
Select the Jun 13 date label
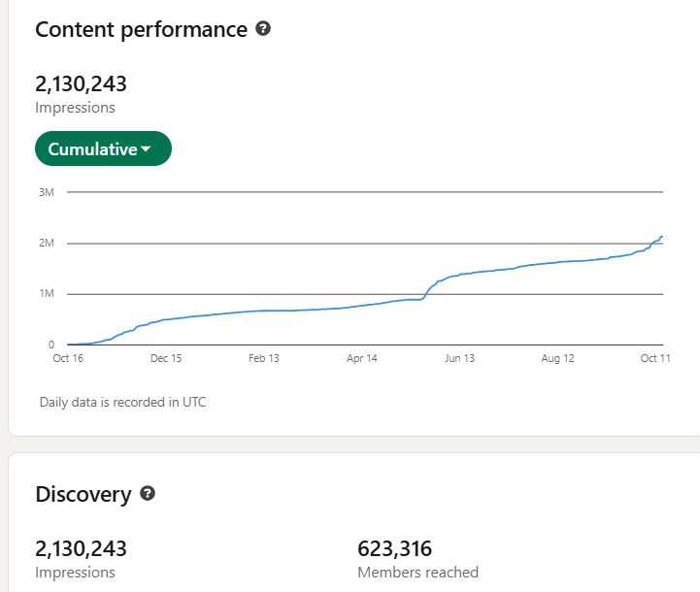pos(460,358)
